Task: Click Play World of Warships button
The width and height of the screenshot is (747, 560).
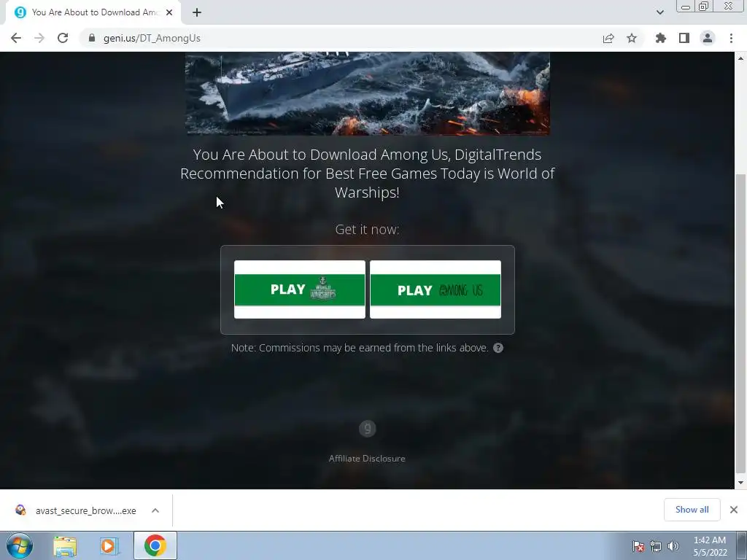Action: point(300,289)
